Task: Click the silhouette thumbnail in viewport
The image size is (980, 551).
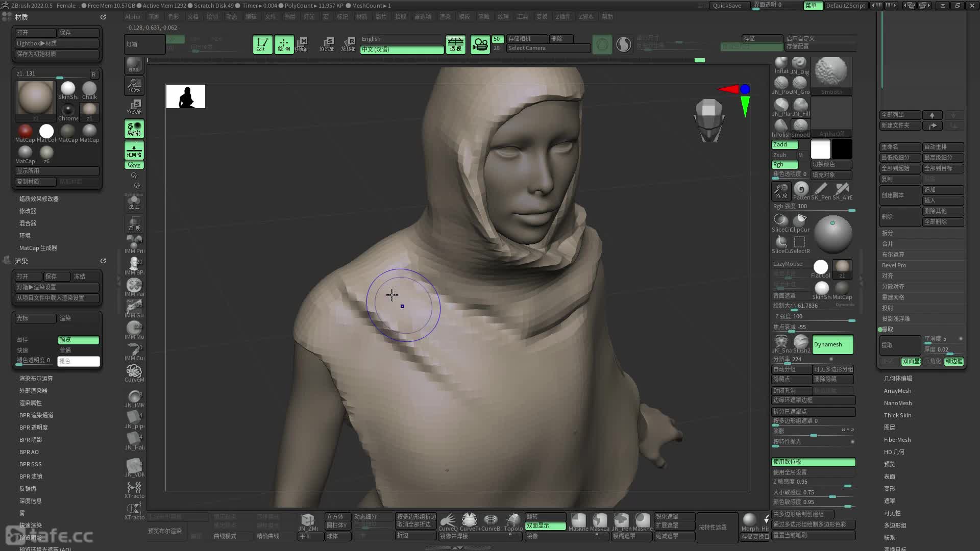Action: [x=185, y=96]
